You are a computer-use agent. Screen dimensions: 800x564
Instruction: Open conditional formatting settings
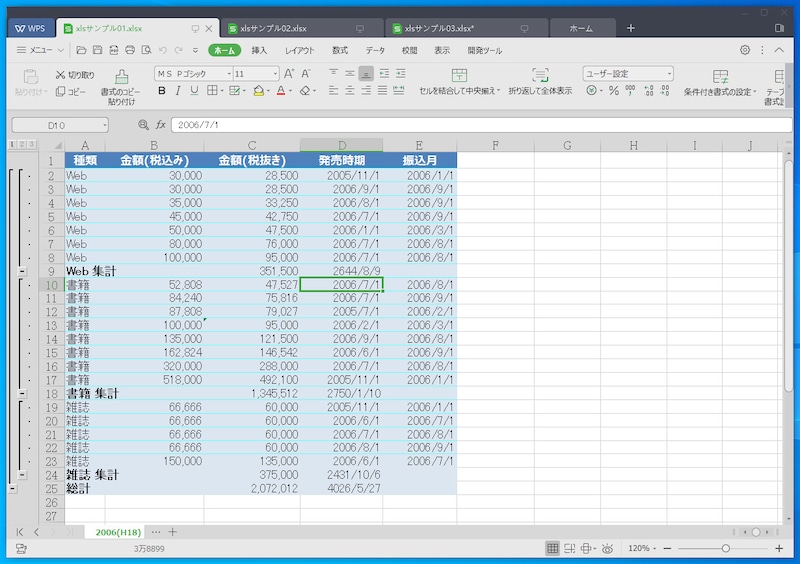(x=720, y=76)
